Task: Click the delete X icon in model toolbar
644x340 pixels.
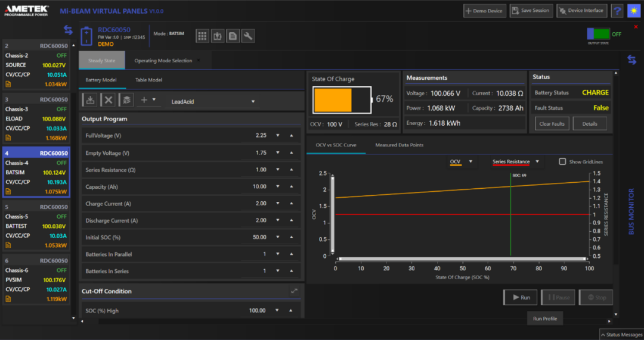Action: tap(109, 99)
